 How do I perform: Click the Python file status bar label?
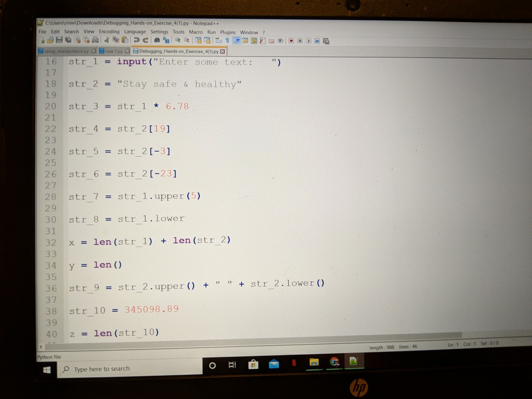pos(50,356)
